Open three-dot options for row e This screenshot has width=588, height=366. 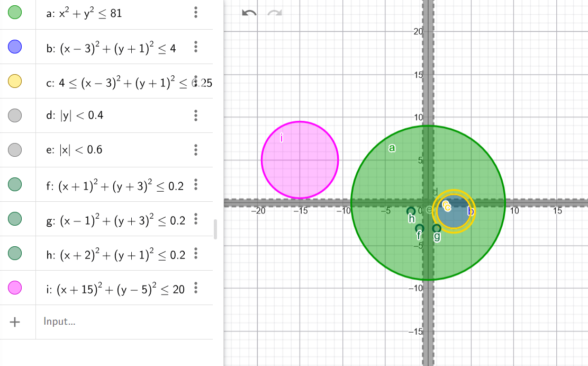pyautogui.click(x=196, y=150)
